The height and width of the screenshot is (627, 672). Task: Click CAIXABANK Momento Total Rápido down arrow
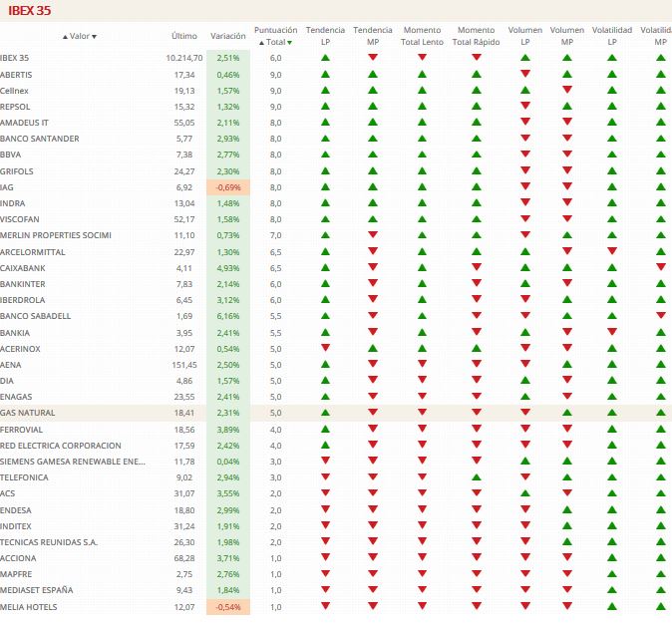(x=477, y=267)
